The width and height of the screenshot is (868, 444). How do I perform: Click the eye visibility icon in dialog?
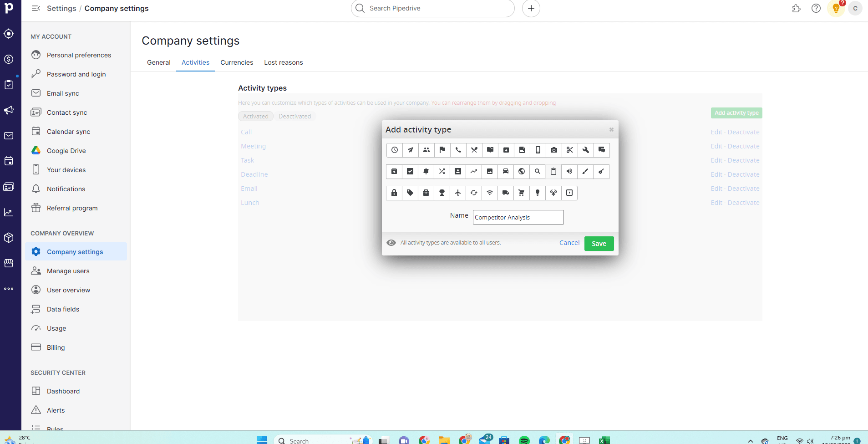(x=391, y=243)
